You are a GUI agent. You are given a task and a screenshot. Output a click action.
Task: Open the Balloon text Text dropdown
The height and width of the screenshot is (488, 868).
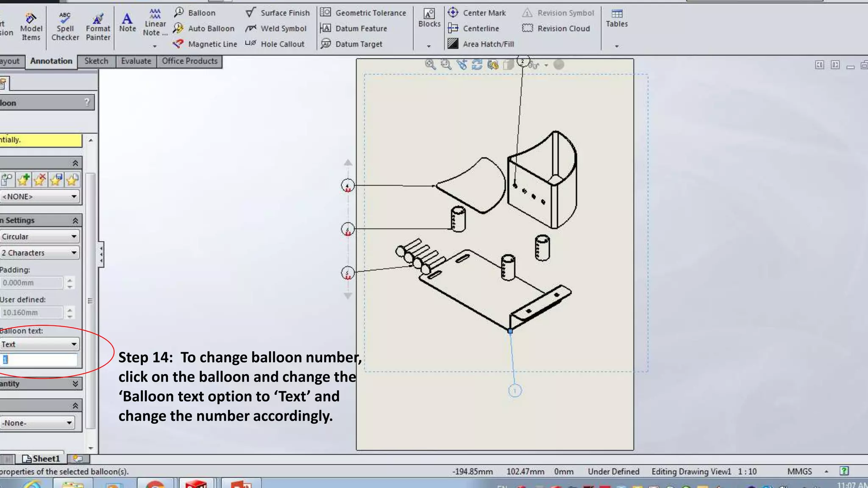point(39,344)
